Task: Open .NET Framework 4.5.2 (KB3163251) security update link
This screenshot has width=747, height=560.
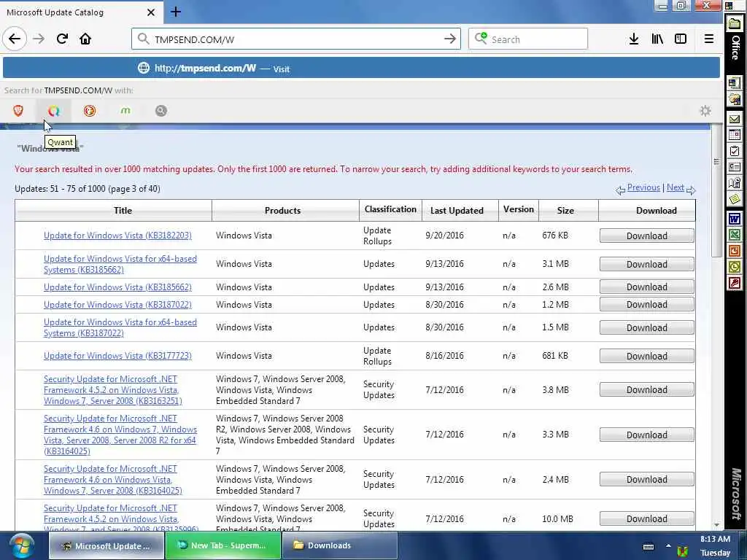Action: pyautogui.click(x=113, y=390)
